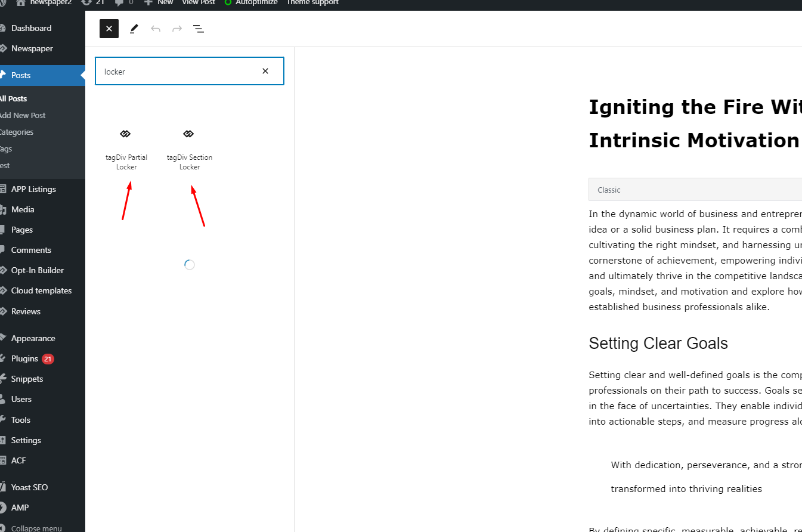Open Dashboard in the sidebar
Viewport: 802px width, 532px height.
[x=31, y=28]
